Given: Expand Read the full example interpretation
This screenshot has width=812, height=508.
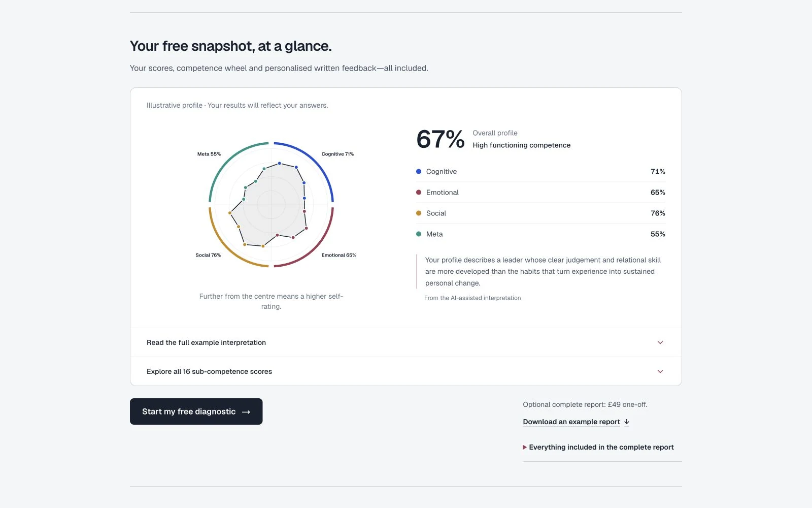Looking at the screenshot, I should pyautogui.click(x=406, y=342).
